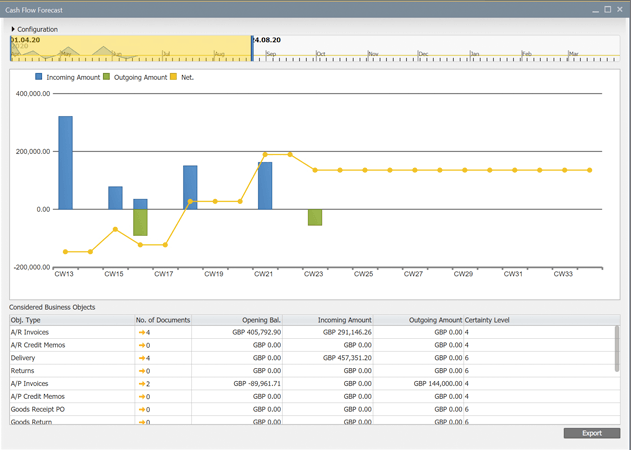Open A/R Invoices documents link arrow
The width and height of the screenshot is (631, 450).
pos(142,332)
